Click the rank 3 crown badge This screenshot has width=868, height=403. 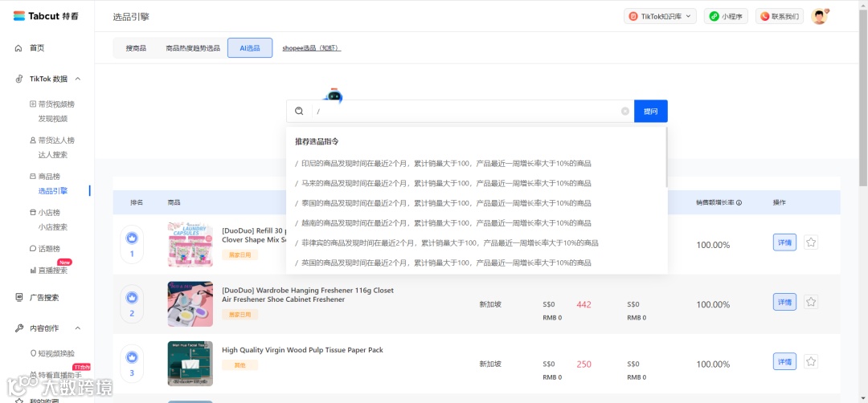pos(132,358)
